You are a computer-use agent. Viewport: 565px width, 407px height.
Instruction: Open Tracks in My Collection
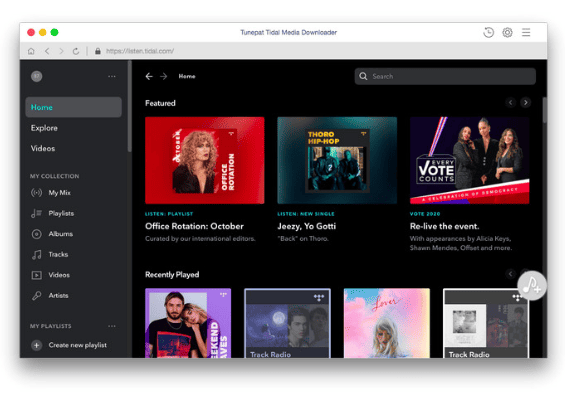coord(58,254)
